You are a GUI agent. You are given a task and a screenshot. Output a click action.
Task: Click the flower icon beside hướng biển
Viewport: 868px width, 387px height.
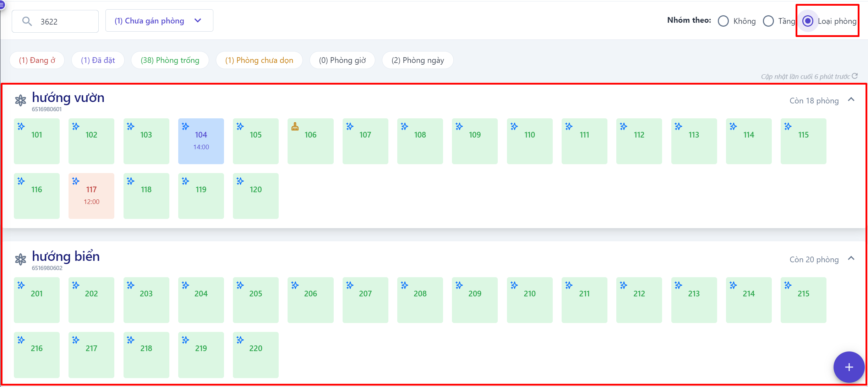[21, 259]
